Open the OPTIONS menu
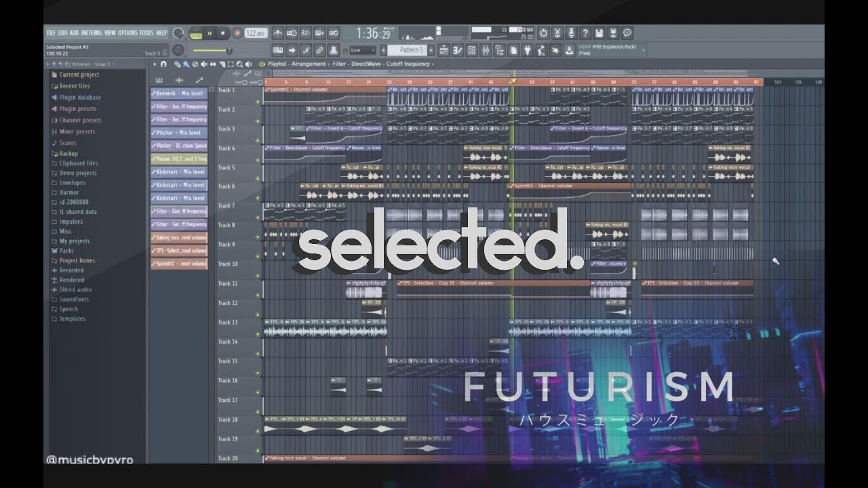Screen dimensions: 868x488 pos(127,33)
